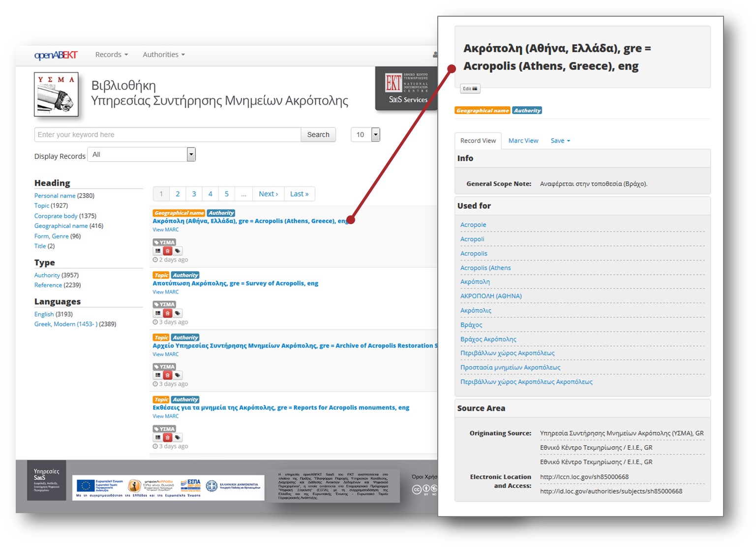Open the Acropole used-for entry
Screen dimensions: 756x549
[x=473, y=225]
